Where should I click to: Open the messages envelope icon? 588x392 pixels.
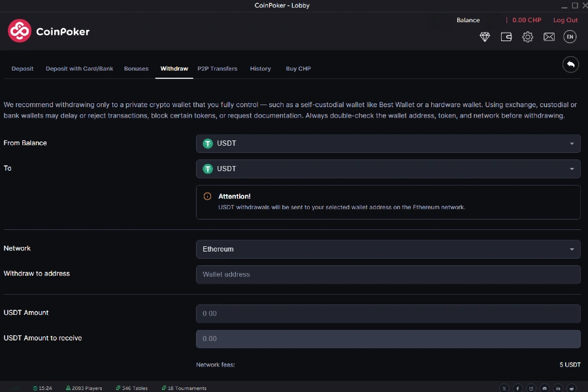(x=549, y=37)
